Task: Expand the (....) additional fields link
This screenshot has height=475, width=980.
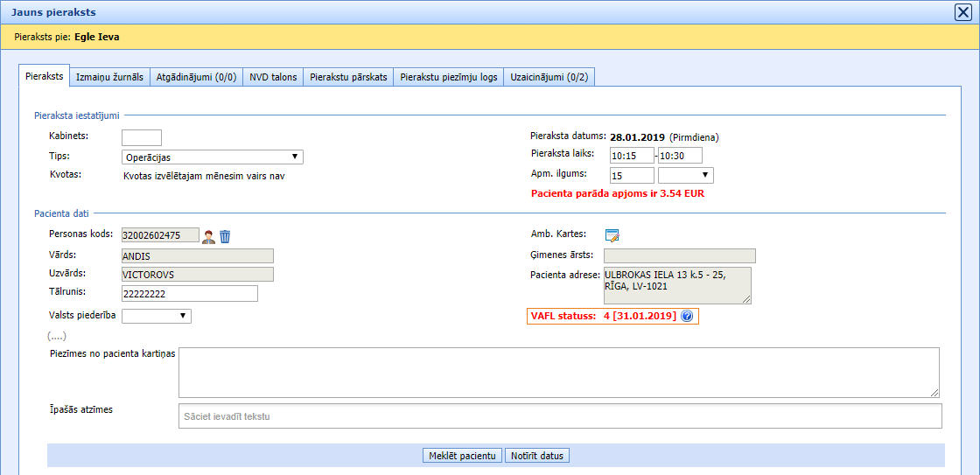Action: pyautogui.click(x=58, y=336)
